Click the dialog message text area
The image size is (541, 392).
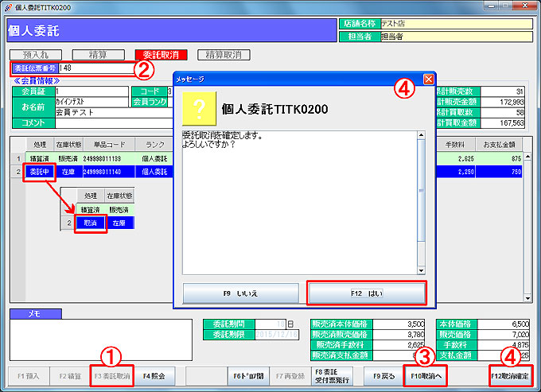point(299,203)
